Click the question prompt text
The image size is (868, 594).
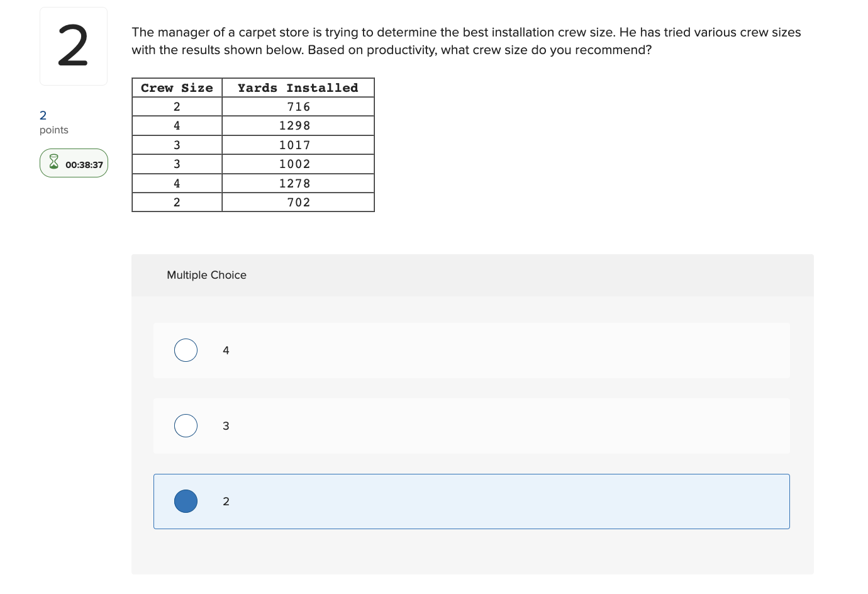point(465,41)
